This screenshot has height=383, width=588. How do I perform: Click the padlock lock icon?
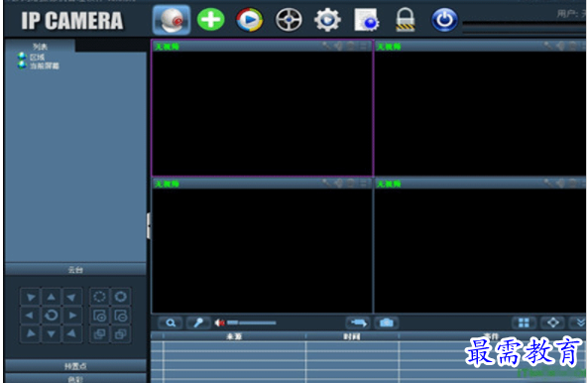point(406,20)
